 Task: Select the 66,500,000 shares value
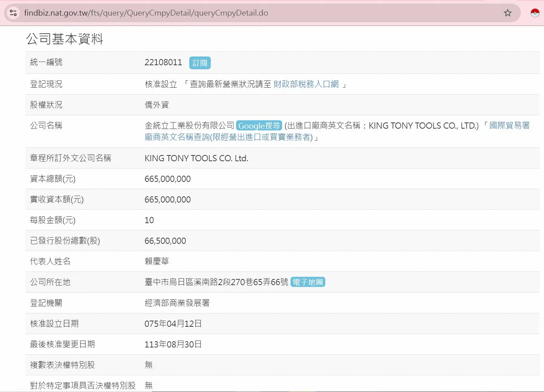(165, 241)
